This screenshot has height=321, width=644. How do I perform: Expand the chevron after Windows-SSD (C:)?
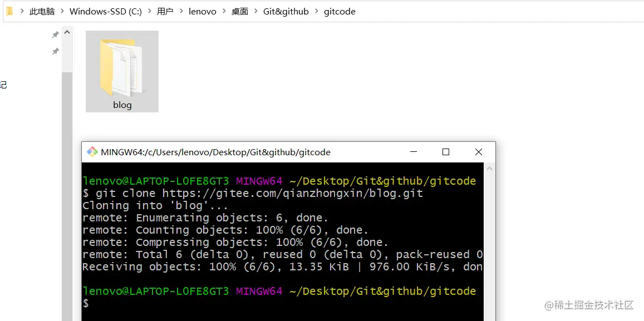tap(149, 12)
